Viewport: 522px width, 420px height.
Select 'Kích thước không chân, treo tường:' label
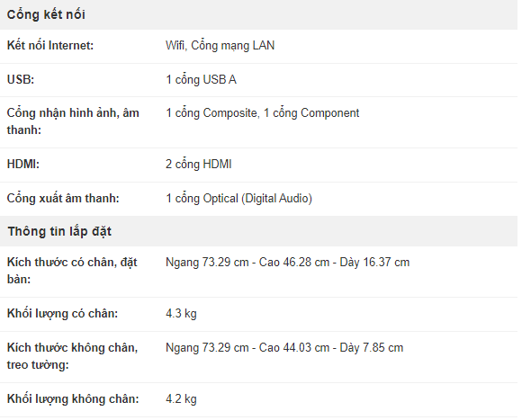point(73,356)
